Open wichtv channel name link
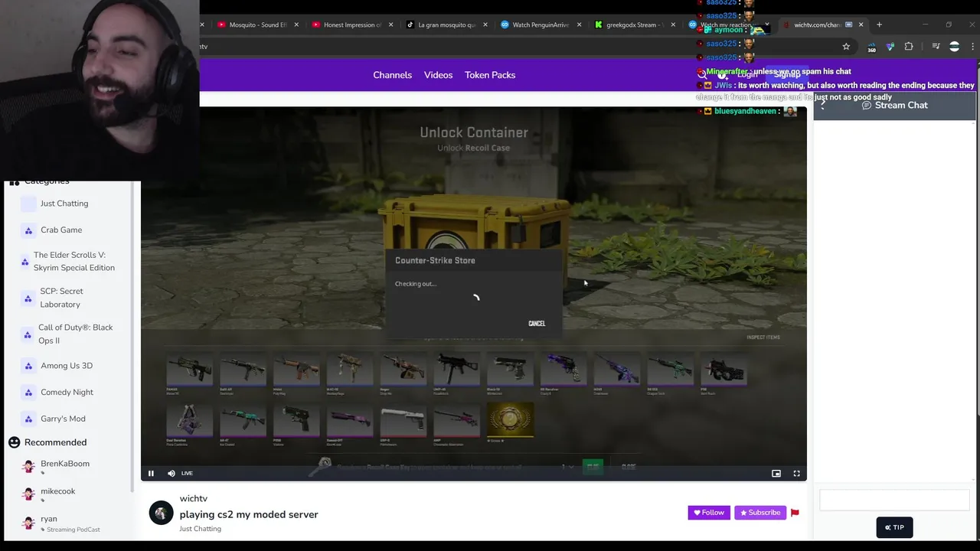This screenshot has height=551, width=980. pos(194,498)
